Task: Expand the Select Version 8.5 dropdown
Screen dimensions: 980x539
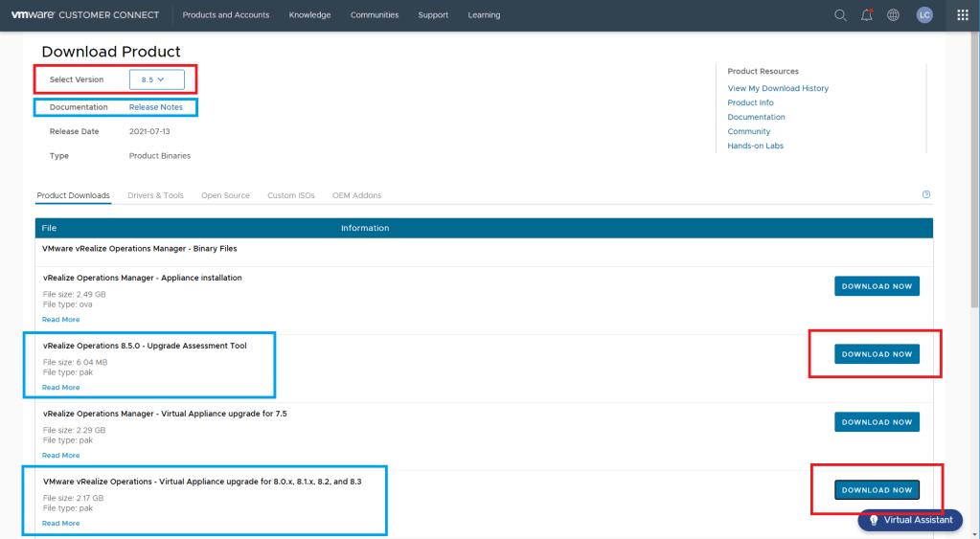Action: click(x=156, y=79)
